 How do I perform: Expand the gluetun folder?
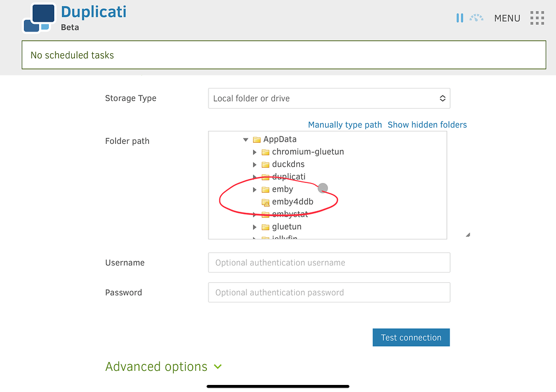click(255, 226)
